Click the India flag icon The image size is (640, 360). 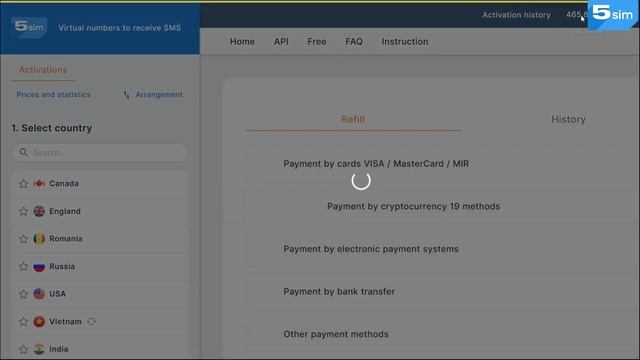click(x=39, y=349)
